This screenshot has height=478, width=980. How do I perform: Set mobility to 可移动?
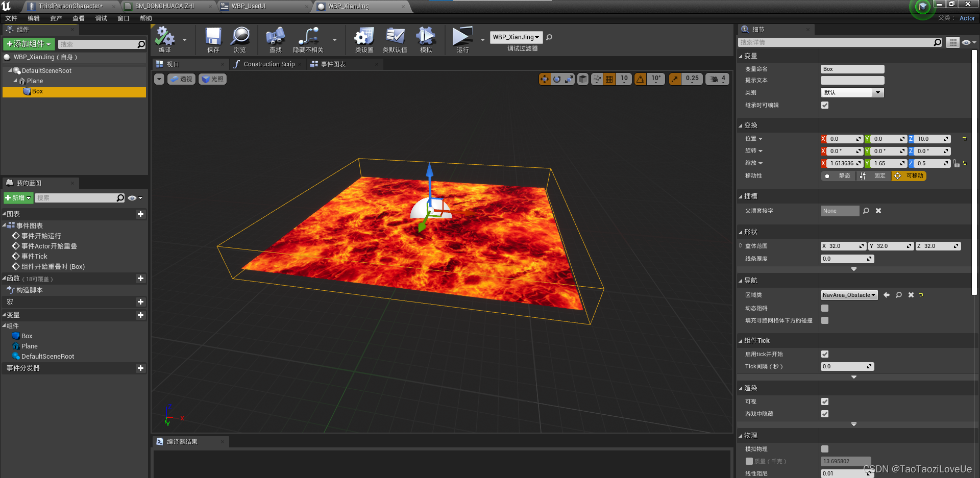(909, 175)
